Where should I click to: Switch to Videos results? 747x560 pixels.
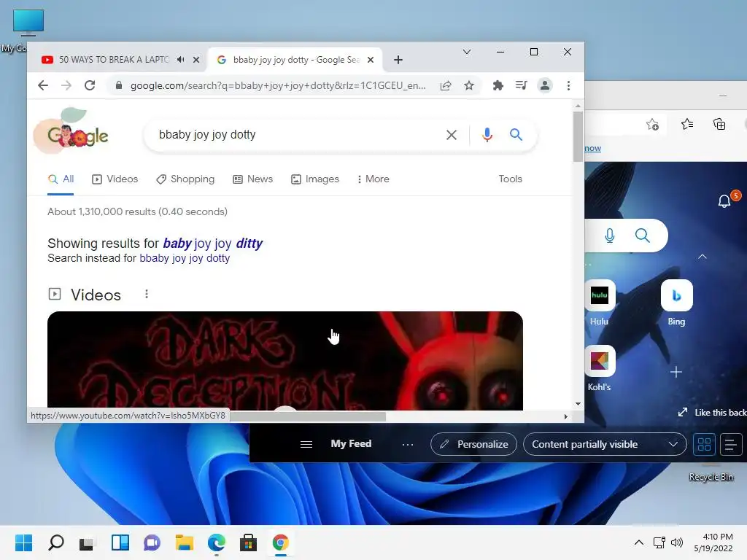[115, 179]
